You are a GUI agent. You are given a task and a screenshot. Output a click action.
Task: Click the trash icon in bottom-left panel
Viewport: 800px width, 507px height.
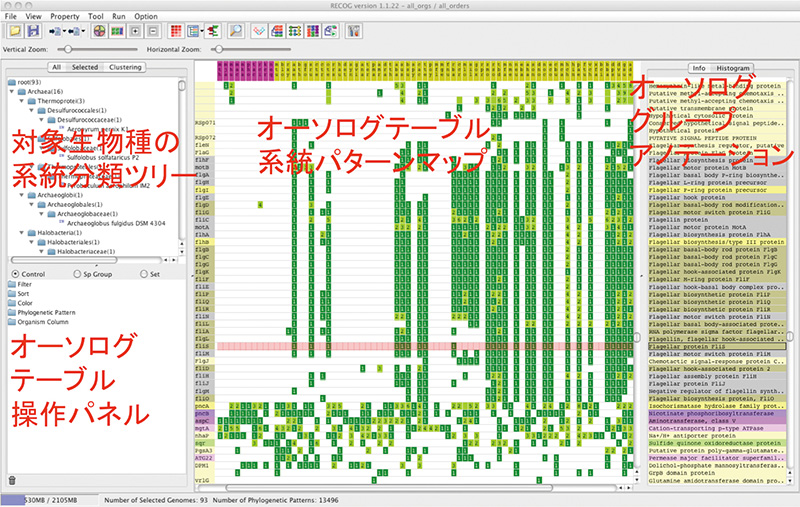(x=12, y=481)
